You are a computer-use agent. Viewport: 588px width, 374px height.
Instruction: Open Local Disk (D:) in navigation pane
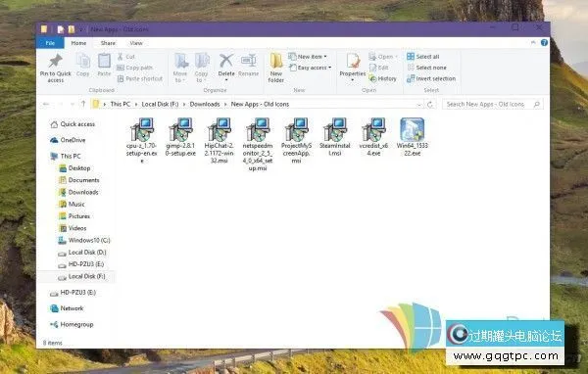coord(82,253)
